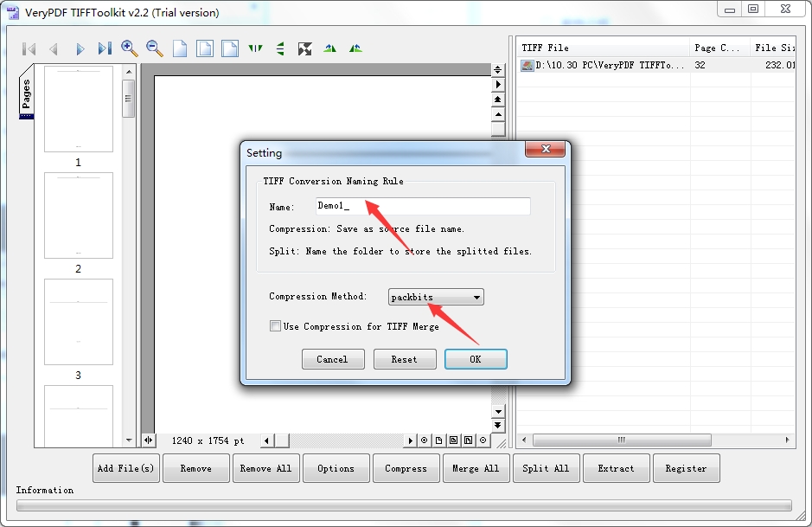Click the Extract button
The width and height of the screenshot is (812, 527).
click(617, 468)
